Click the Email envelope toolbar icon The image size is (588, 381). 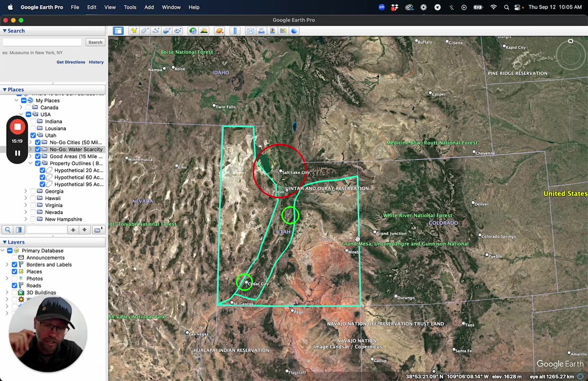[250, 31]
